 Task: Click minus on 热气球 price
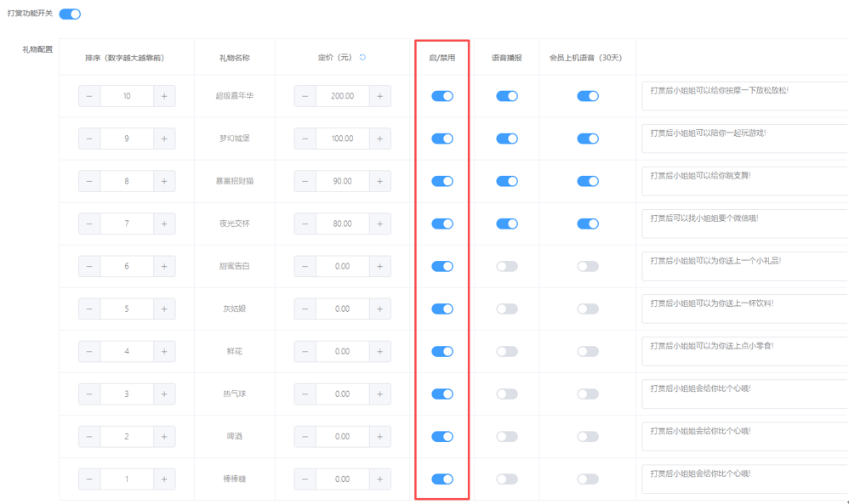pos(305,394)
